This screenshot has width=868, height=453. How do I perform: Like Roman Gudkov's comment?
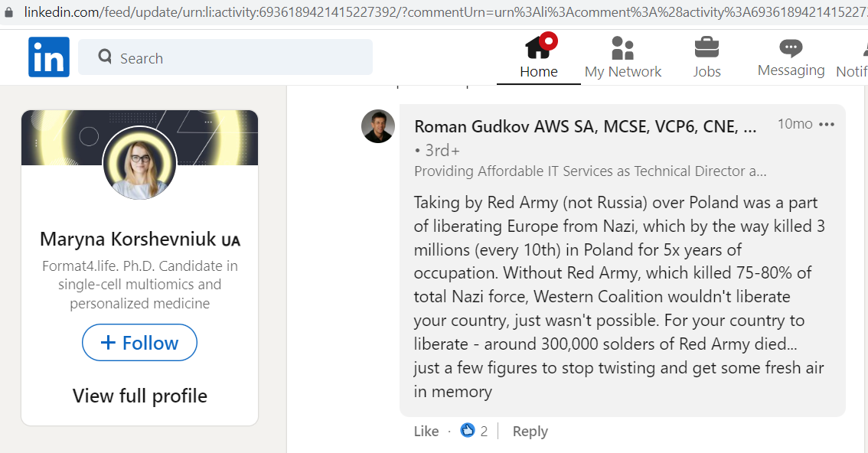coord(426,431)
